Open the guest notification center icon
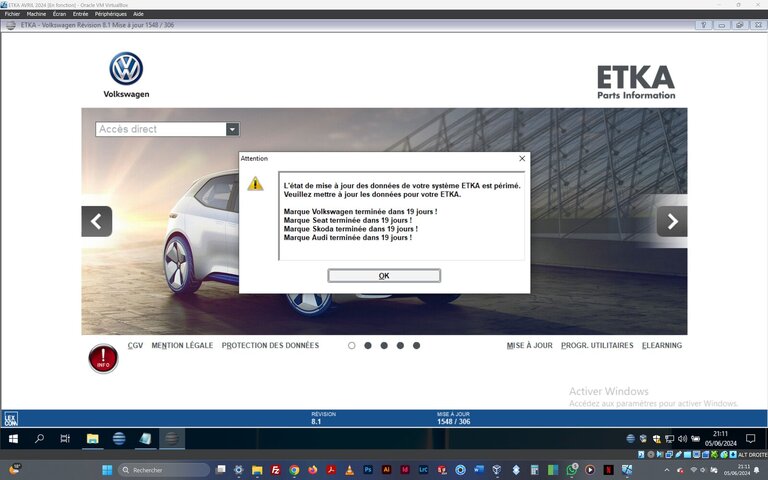768x480 pixels. tap(750, 438)
